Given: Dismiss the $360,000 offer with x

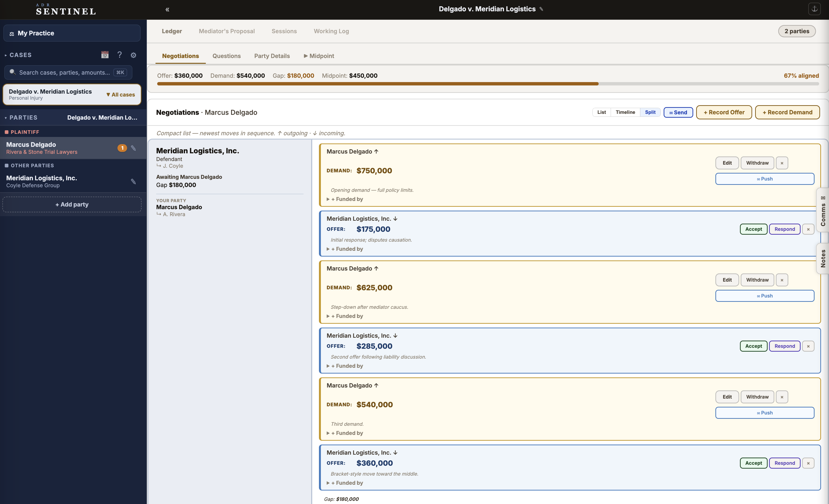Looking at the screenshot, I should (808, 463).
